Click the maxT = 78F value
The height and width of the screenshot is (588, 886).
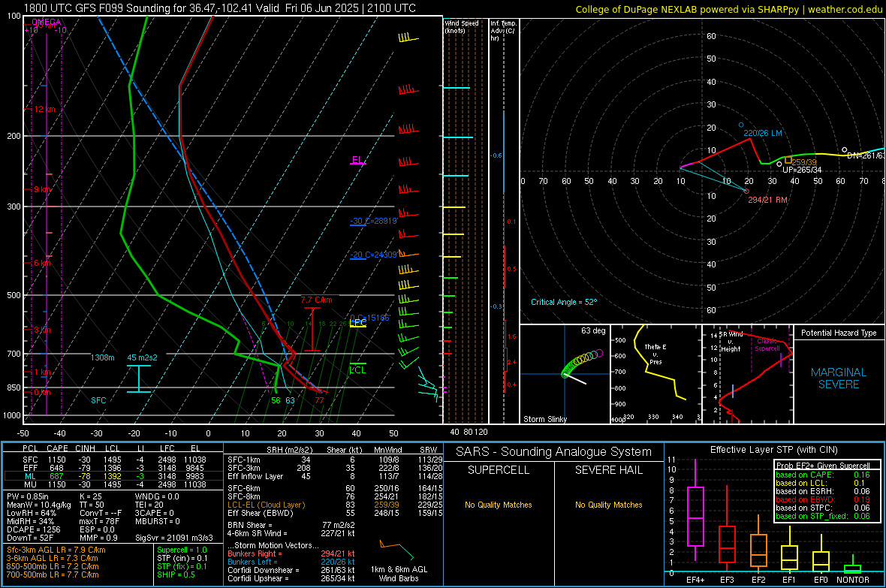99,521
